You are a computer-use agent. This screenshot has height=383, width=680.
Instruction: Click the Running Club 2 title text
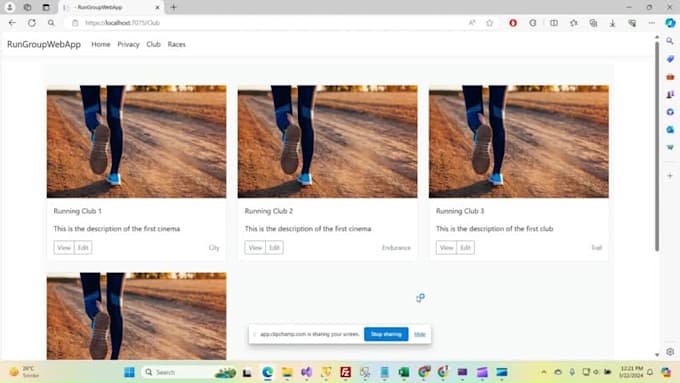click(268, 211)
